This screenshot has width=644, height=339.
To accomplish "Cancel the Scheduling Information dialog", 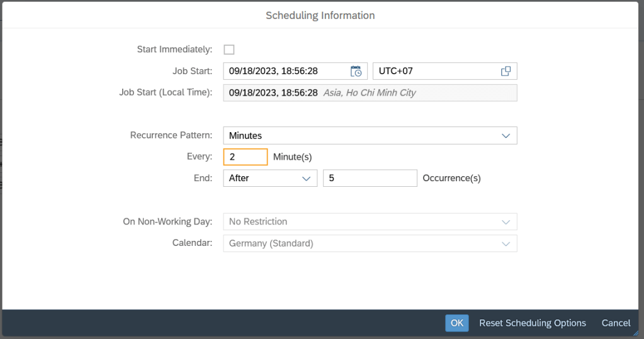I will [616, 323].
